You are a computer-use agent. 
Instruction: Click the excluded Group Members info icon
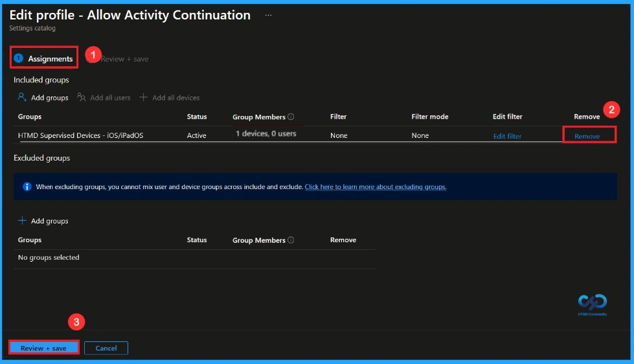click(x=291, y=240)
